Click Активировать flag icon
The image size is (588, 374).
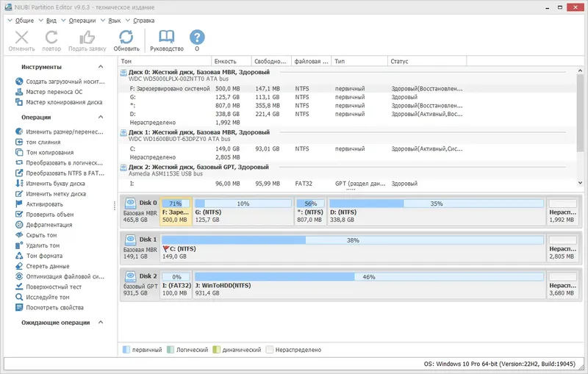pos(19,204)
